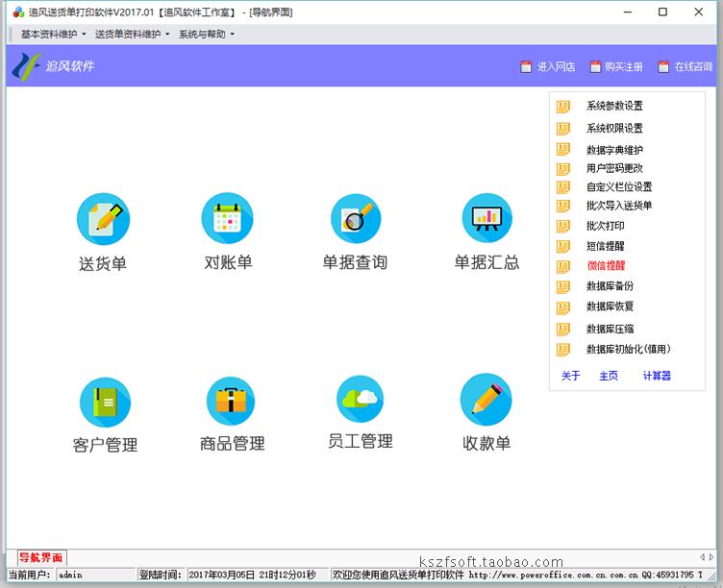
Task: Open 数据库备份 text entry
Action: [x=610, y=286]
